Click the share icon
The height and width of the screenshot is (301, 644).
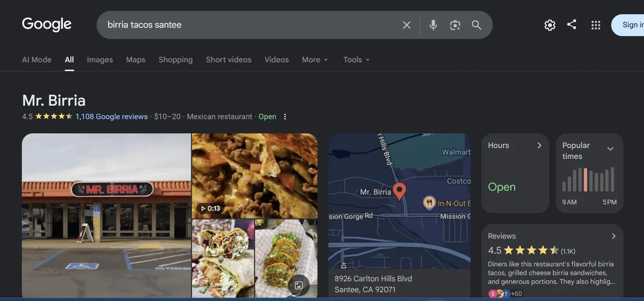point(572,25)
